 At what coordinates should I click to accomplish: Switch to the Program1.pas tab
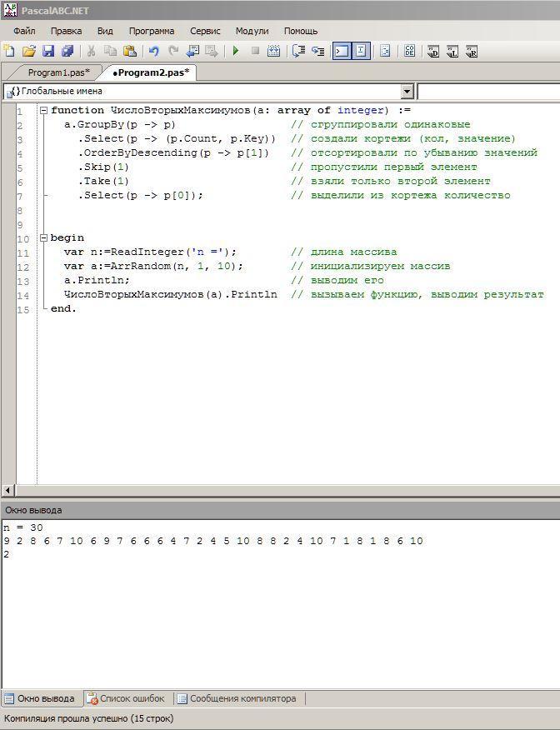[x=58, y=72]
